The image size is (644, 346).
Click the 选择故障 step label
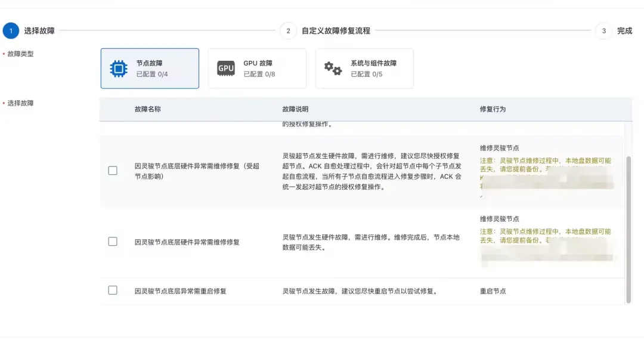pos(39,31)
